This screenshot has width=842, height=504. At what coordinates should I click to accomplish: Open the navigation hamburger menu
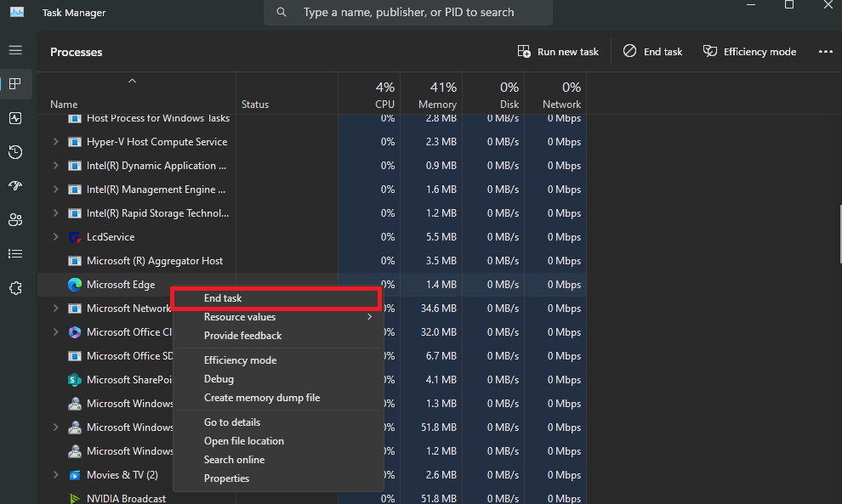click(14, 50)
